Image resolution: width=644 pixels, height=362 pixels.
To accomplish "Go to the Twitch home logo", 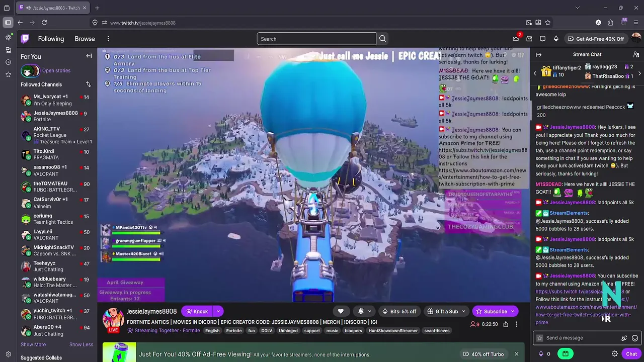I will [x=25, y=39].
